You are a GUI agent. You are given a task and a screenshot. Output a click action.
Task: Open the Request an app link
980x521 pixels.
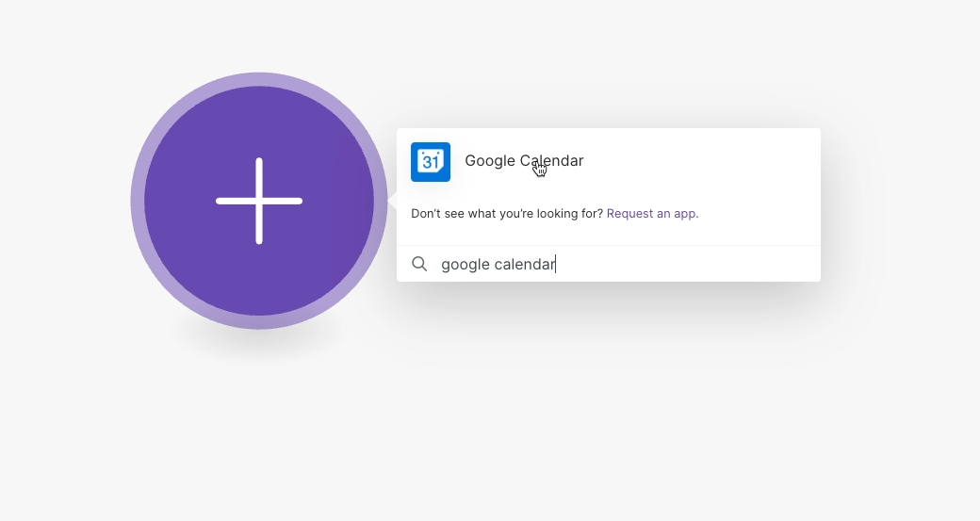[x=652, y=214]
